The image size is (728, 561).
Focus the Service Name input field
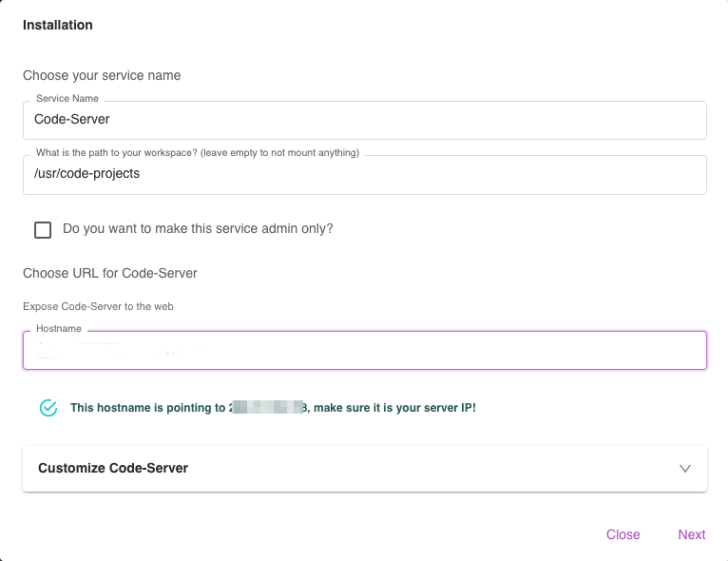click(x=364, y=120)
